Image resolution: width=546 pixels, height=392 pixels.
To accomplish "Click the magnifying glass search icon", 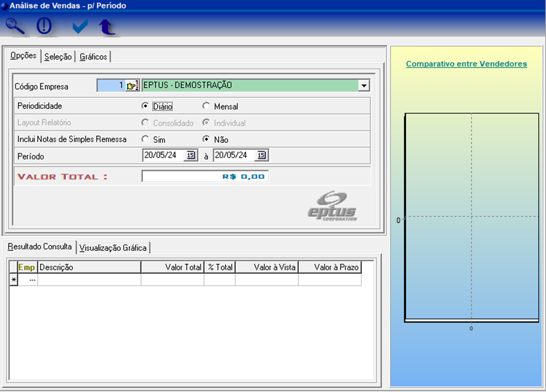I will pyautogui.click(x=15, y=26).
